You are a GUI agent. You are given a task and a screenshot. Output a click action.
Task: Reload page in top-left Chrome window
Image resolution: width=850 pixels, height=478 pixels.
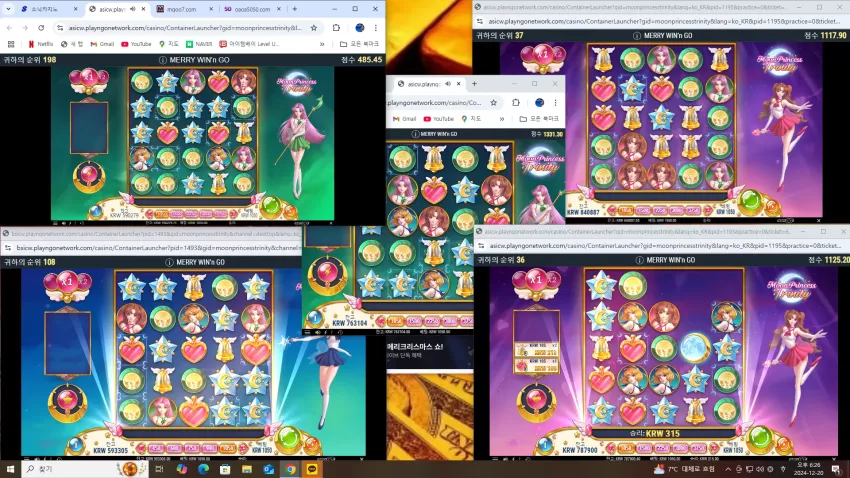point(41,28)
